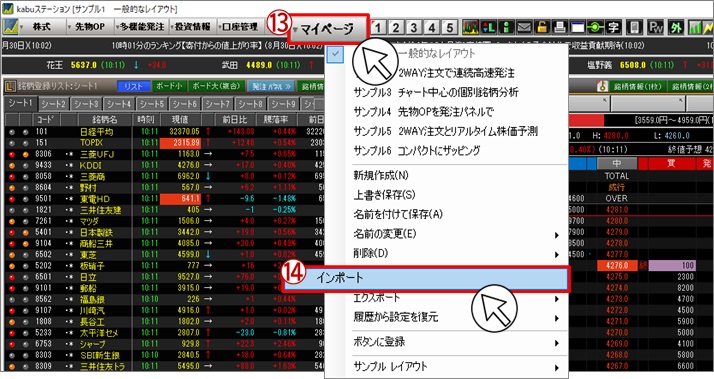Viewport: 714px width, 379px height.
Task: Click the green connection status icon
Action: (595, 27)
